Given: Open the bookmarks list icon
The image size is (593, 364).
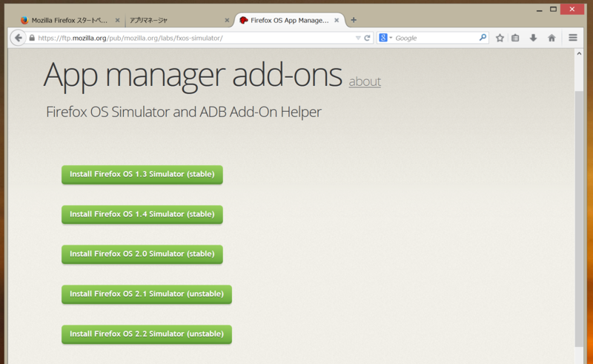Looking at the screenshot, I should point(515,38).
